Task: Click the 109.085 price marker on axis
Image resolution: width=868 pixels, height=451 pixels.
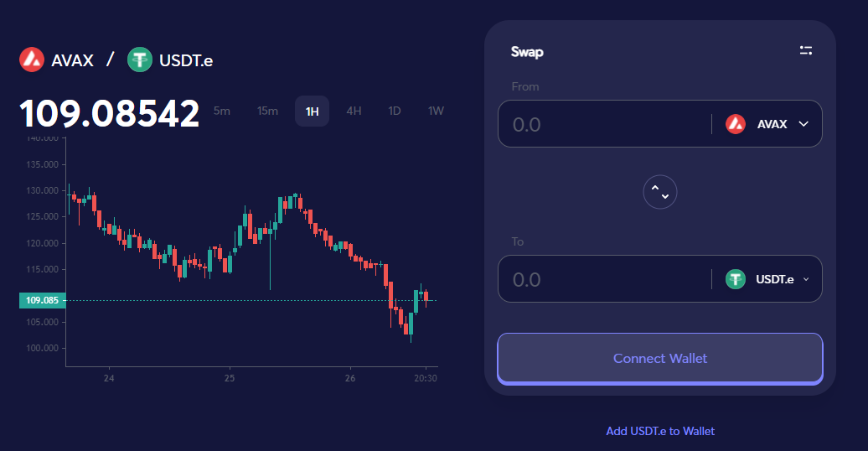Action: click(42, 300)
